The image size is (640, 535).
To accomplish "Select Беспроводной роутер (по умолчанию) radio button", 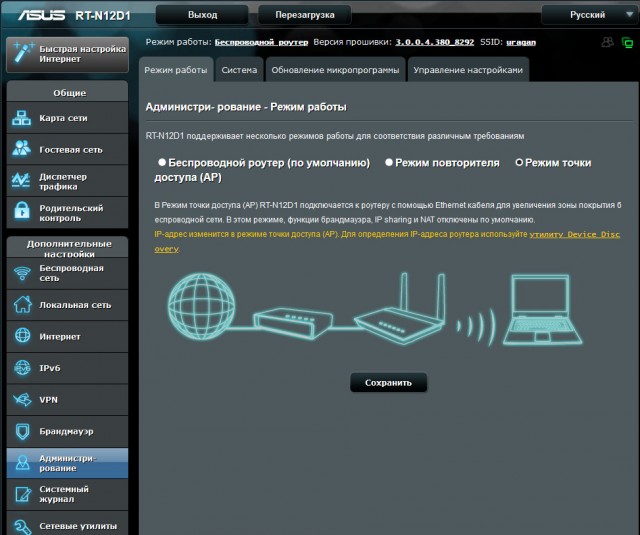I will point(162,162).
